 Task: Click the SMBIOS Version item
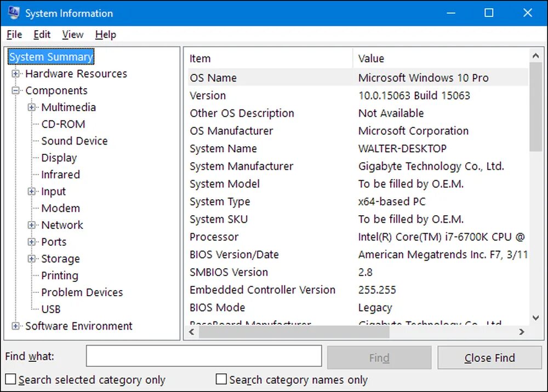pyautogui.click(x=229, y=272)
